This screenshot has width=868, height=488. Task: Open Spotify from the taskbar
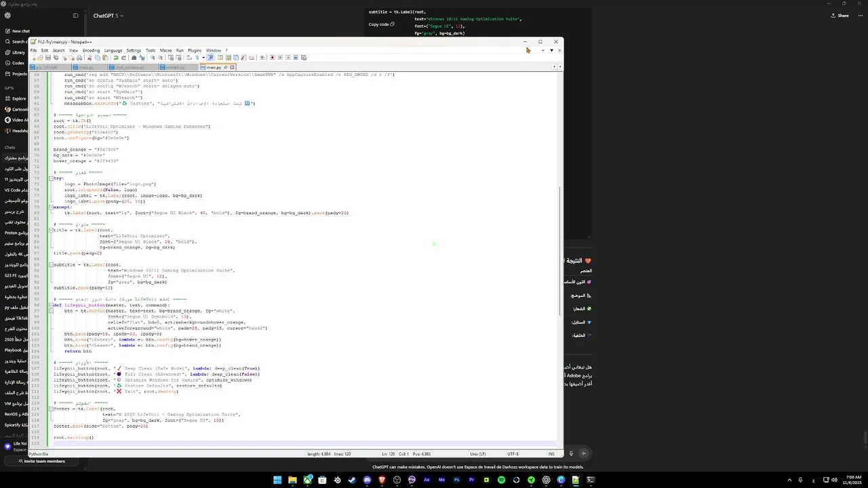click(x=501, y=480)
